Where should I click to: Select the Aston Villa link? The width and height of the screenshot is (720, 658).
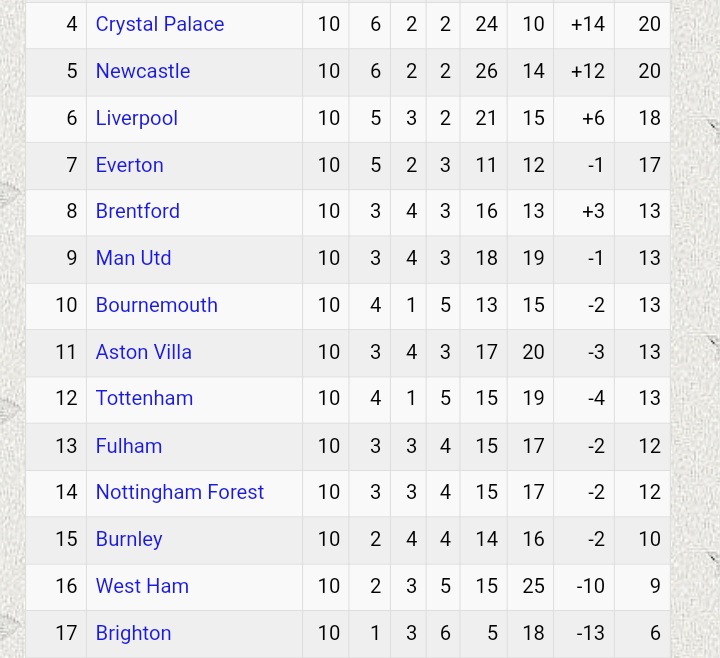pyautogui.click(x=144, y=352)
